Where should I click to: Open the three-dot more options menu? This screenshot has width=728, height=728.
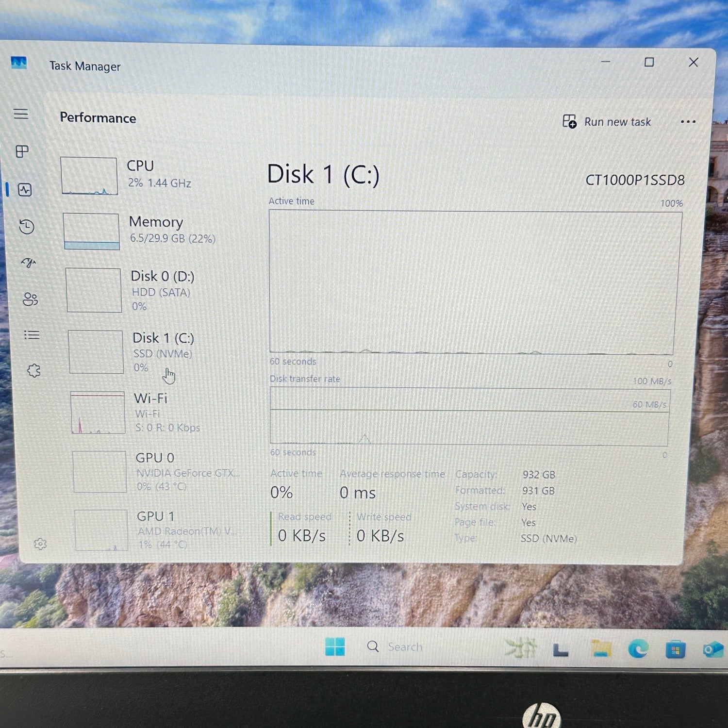[x=688, y=122]
